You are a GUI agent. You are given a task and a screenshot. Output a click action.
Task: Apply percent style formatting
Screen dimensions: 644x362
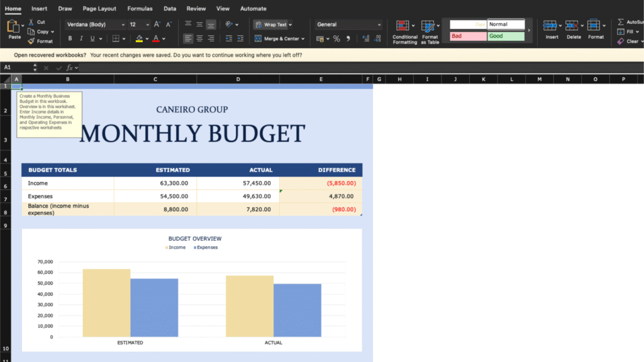(x=336, y=38)
